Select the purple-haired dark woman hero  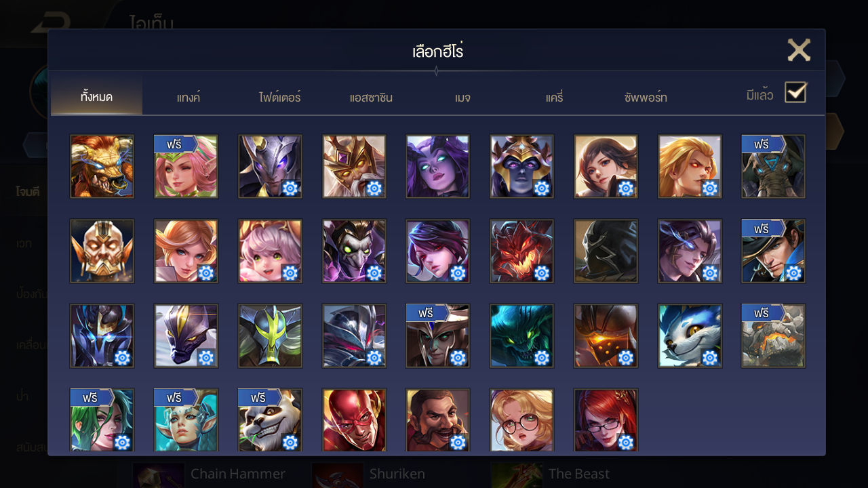pyautogui.click(x=437, y=167)
